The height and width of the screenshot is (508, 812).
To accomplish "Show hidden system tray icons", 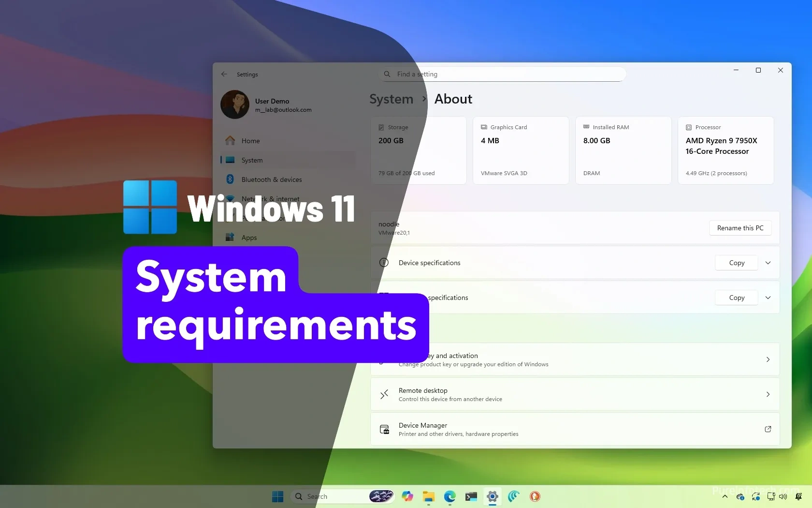I will (x=725, y=496).
